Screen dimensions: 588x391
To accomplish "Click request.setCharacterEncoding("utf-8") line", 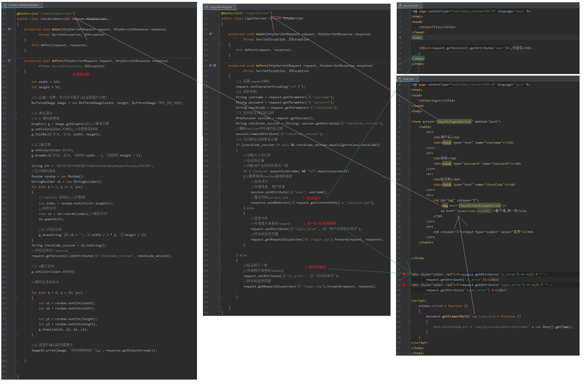I will click(270, 87).
